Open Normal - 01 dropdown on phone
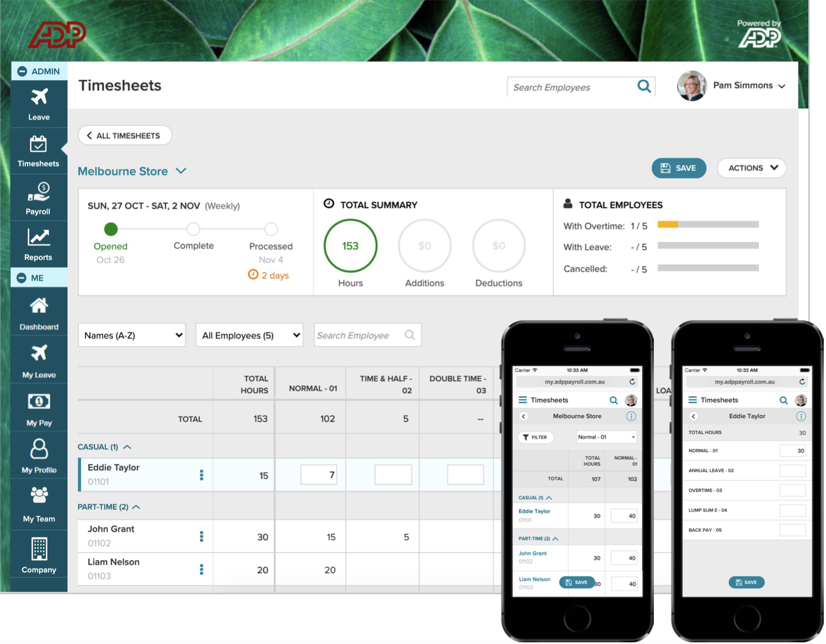This screenshot has width=826, height=644. click(606, 438)
